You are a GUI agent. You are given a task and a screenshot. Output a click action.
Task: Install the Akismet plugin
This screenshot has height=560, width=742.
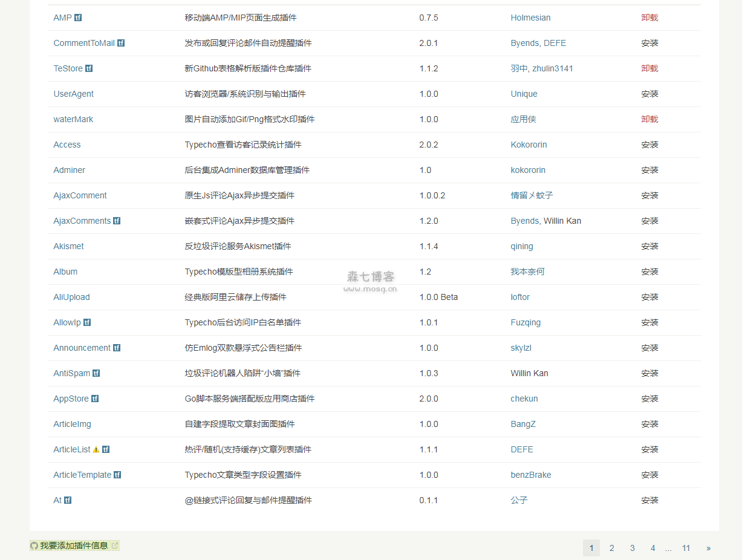tap(649, 246)
